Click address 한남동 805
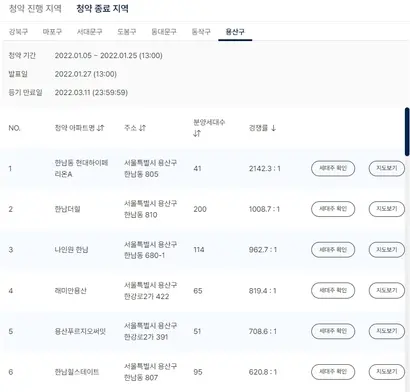Image resolution: width=410 pixels, height=392 pixels. 141,174
